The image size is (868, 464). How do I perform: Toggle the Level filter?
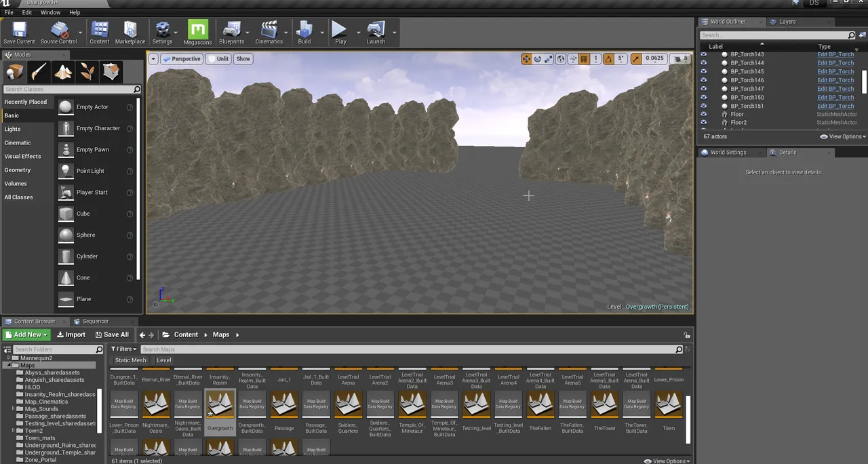click(164, 360)
